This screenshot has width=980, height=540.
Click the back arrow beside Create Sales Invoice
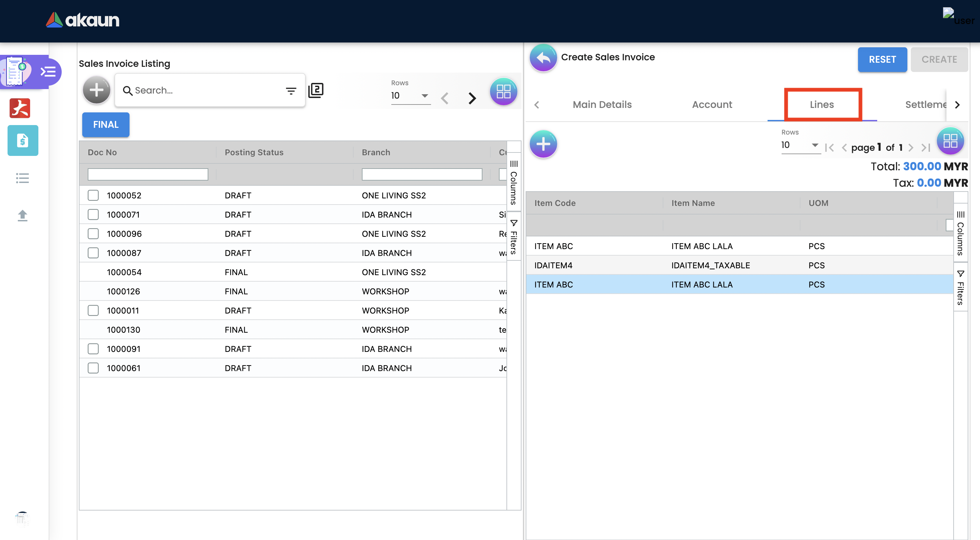pos(543,58)
